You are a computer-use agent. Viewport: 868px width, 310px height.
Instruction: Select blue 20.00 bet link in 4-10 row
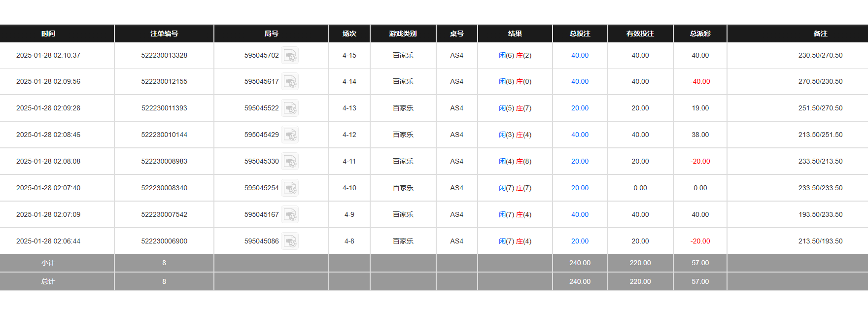pos(580,188)
